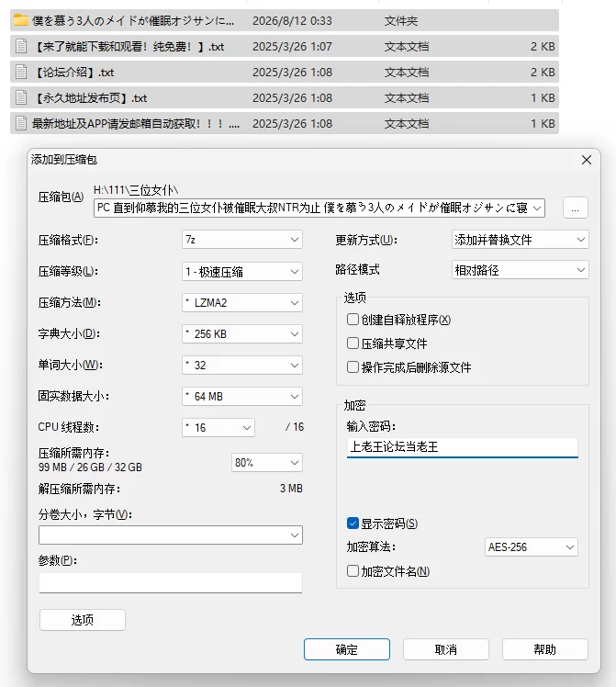Click the browse … button for archive path
Viewport: 616px width, 687px height.
[576, 208]
